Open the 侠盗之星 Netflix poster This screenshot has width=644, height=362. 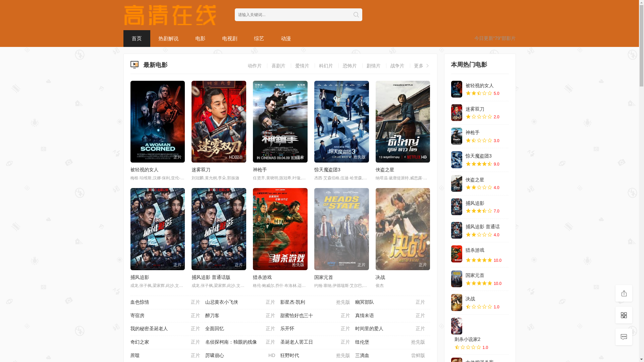pyautogui.click(x=403, y=122)
